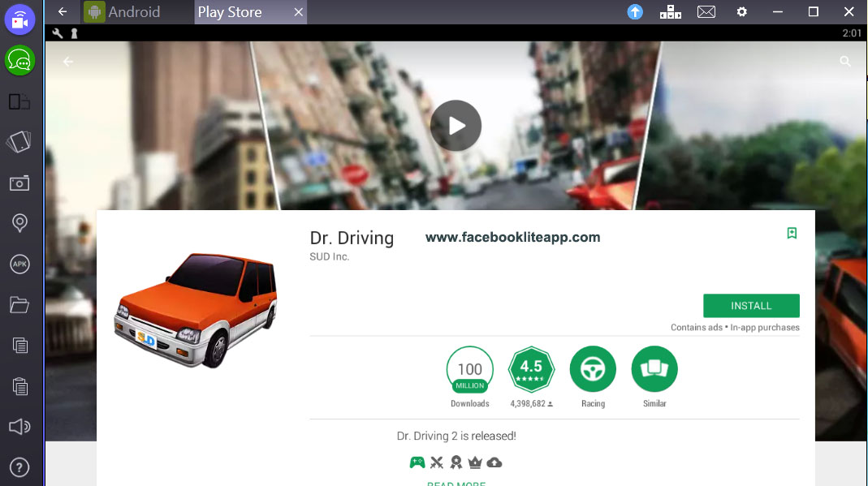Image resolution: width=868 pixels, height=486 pixels.
Task: Minimize the emulator window
Action: (x=778, y=11)
